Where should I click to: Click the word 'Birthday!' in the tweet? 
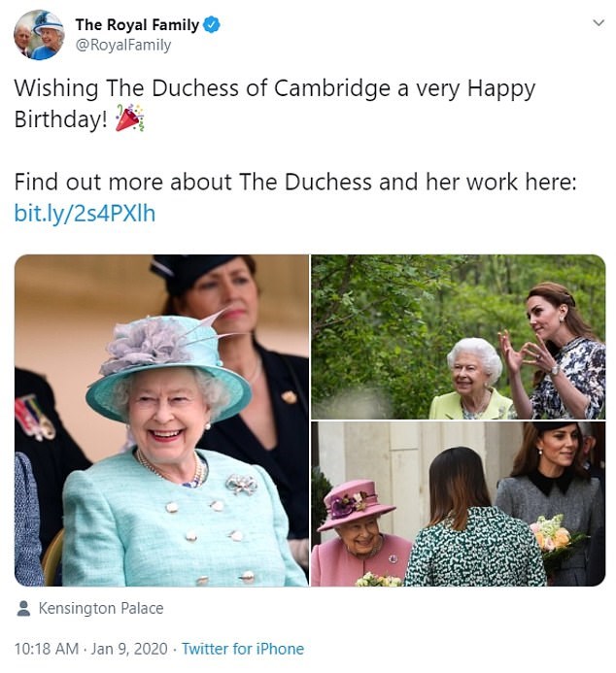click(x=60, y=119)
